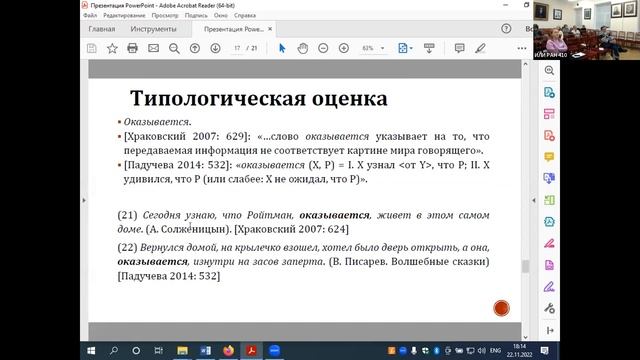Go to next page arrow
640x360 pixels.
click(x=216, y=48)
